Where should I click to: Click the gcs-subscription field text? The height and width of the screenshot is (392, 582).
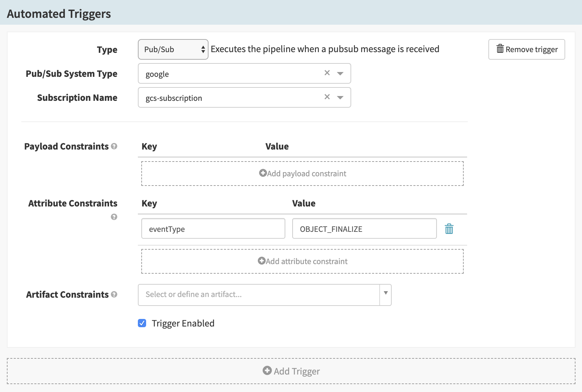coord(174,98)
